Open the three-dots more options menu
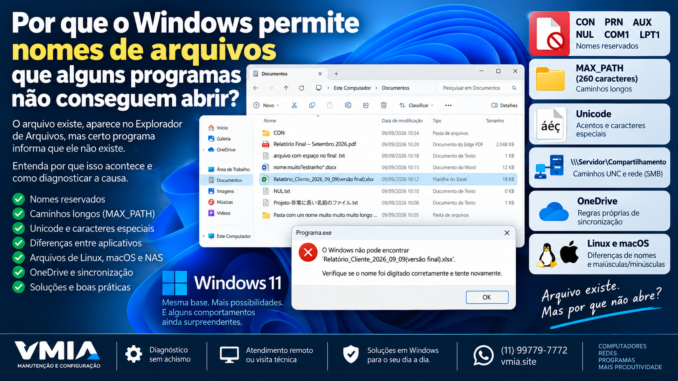 tap(448, 105)
